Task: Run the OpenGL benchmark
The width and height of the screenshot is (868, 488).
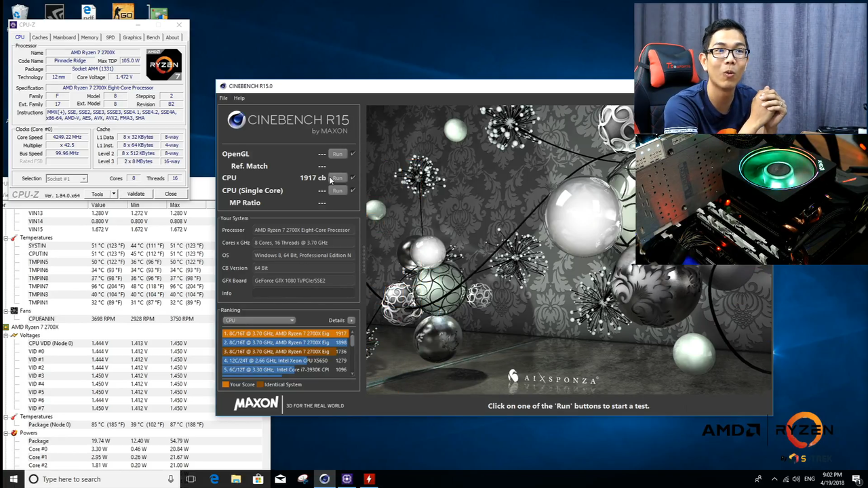Action: coord(338,154)
